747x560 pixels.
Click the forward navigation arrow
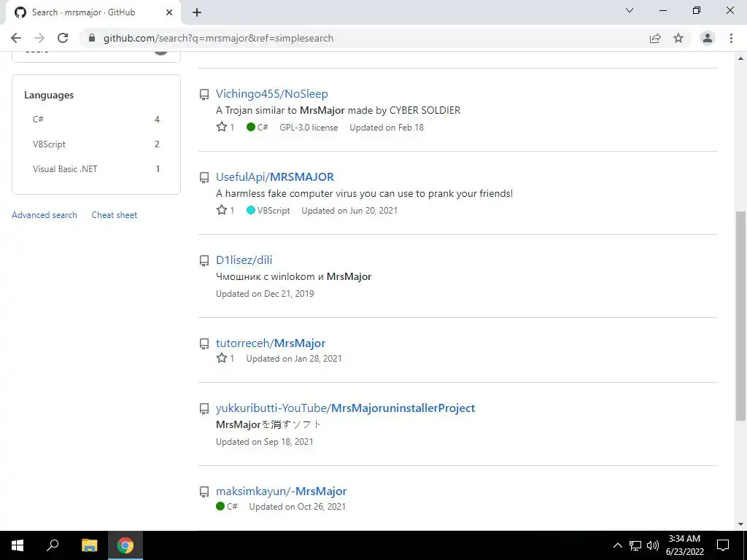tap(39, 38)
